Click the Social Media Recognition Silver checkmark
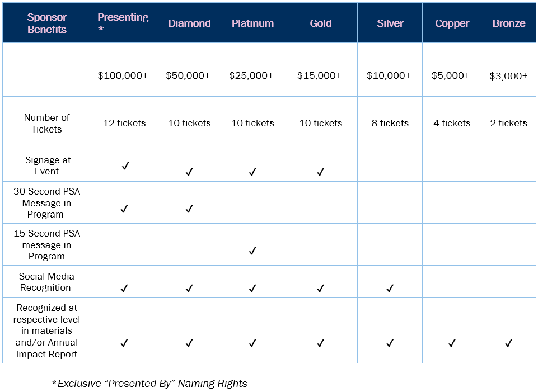 390,288
